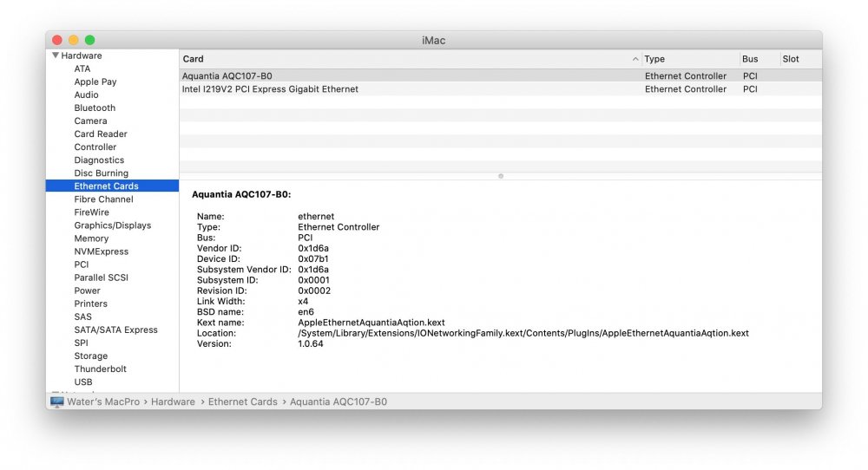The image size is (868, 470).
Task: Click the Subsystem ID value 0x0001
Action: [x=314, y=280]
